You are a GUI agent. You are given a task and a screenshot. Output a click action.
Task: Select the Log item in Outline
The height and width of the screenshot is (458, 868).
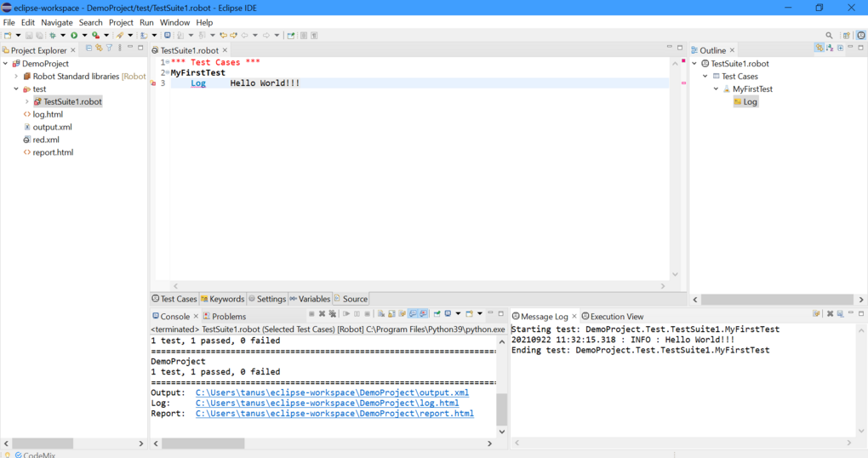(x=745, y=102)
